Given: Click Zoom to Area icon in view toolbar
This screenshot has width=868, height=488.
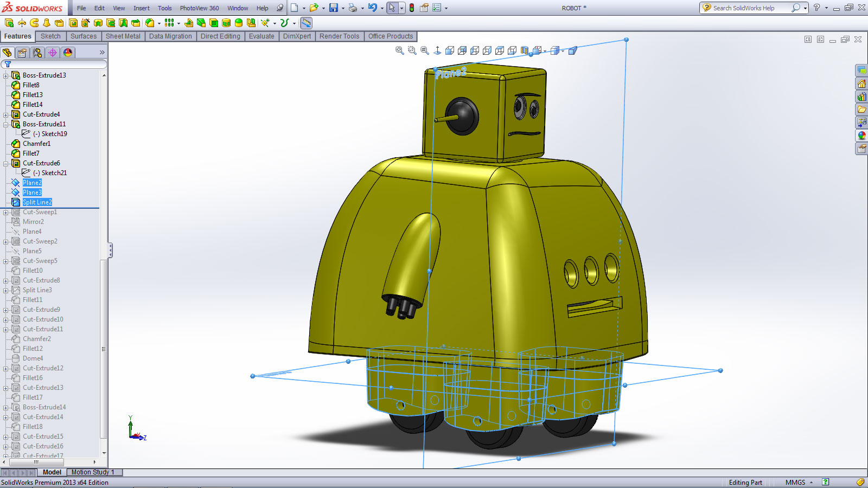Looking at the screenshot, I should pyautogui.click(x=412, y=50).
